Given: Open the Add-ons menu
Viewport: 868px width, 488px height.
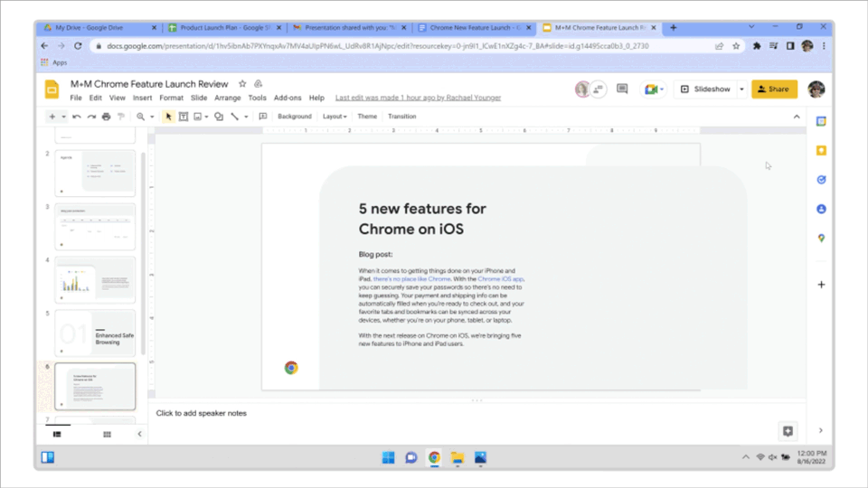Looking at the screenshot, I should (x=288, y=98).
